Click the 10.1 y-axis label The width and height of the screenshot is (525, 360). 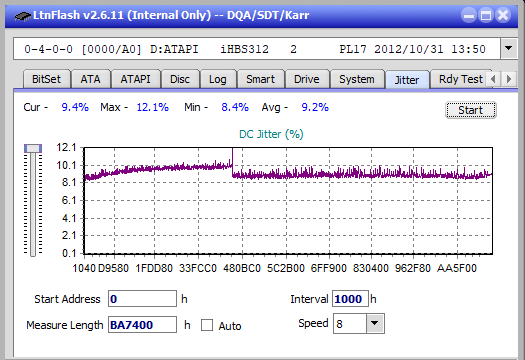pos(66,165)
